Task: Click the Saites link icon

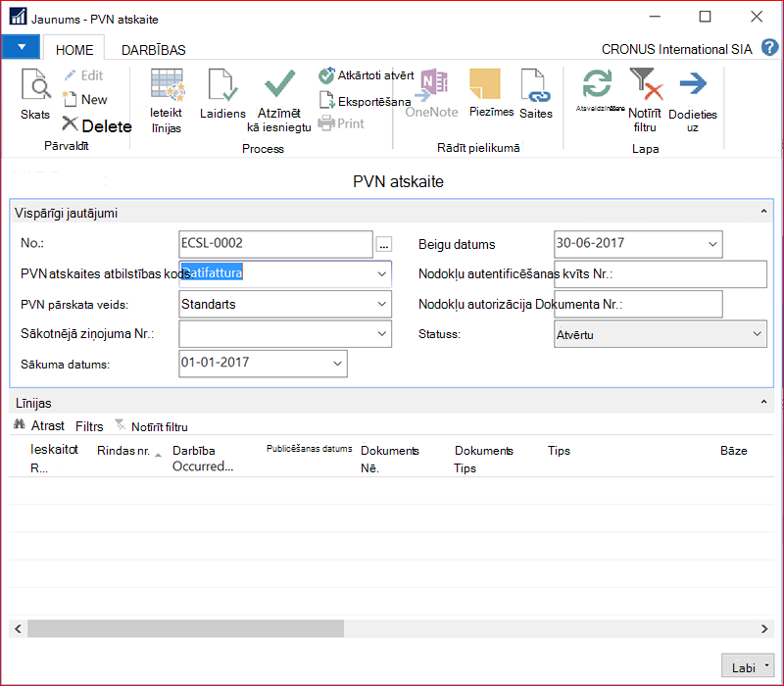Action: (535, 85)
